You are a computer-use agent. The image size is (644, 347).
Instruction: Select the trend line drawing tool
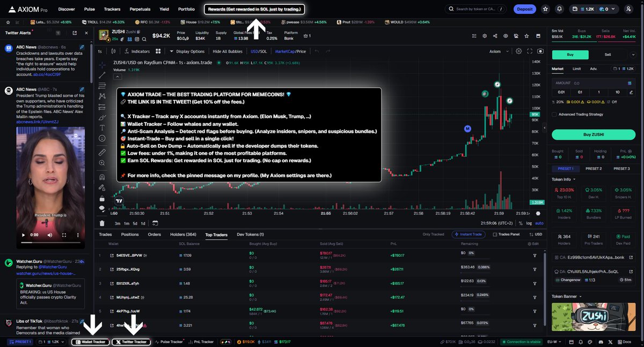[x=102, y=74]
